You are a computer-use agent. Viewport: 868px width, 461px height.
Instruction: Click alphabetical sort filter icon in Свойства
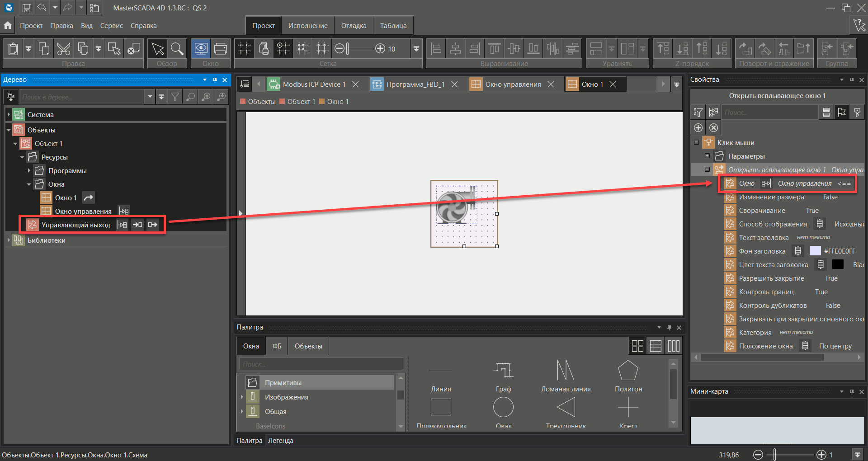click(x=698, y=113)
